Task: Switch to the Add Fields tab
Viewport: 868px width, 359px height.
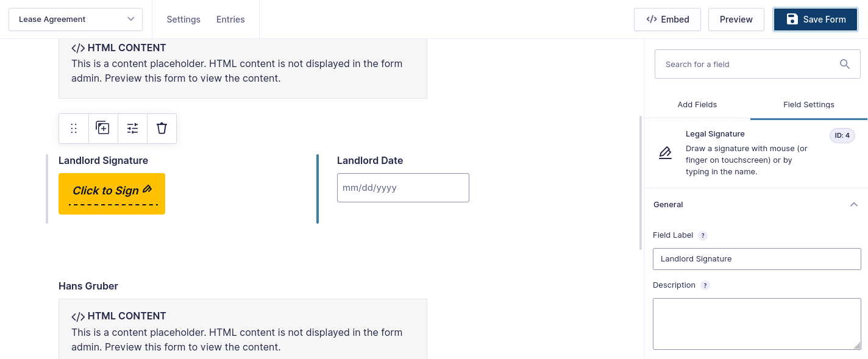Action: [697, 104]
